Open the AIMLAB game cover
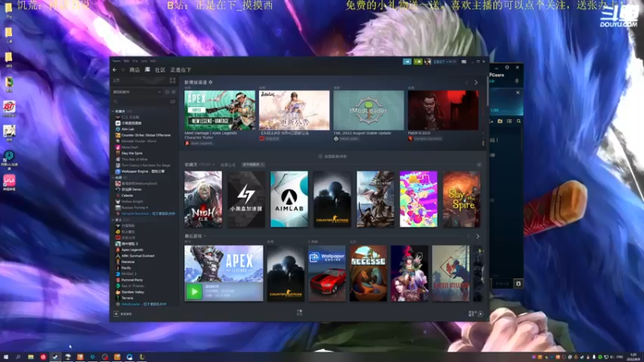The width and height of the screenshot is (644, 362). (289, 199)
